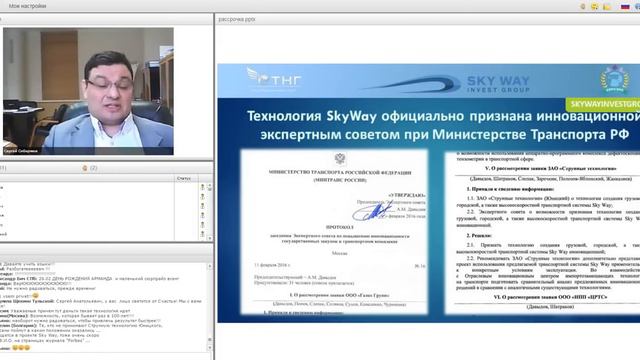Screen dimensions: 640x360
Task: Click the round emblem in the slide header
Action: pyautogui.click(x=615, y=80)
